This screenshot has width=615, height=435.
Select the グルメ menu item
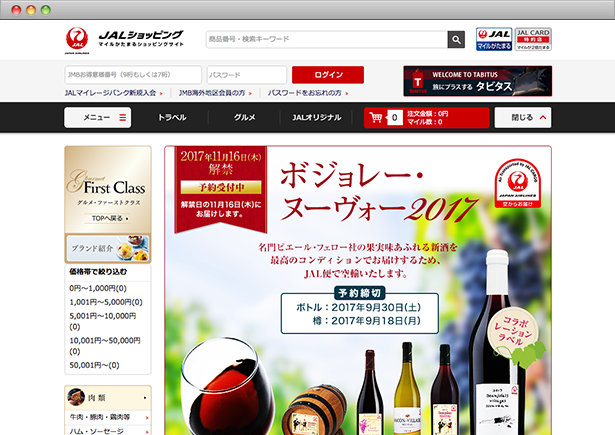244,117
